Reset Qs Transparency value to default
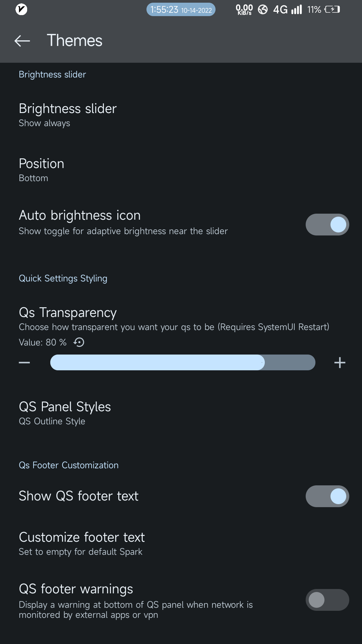The image size is (362, 644). tap(79, 342)
